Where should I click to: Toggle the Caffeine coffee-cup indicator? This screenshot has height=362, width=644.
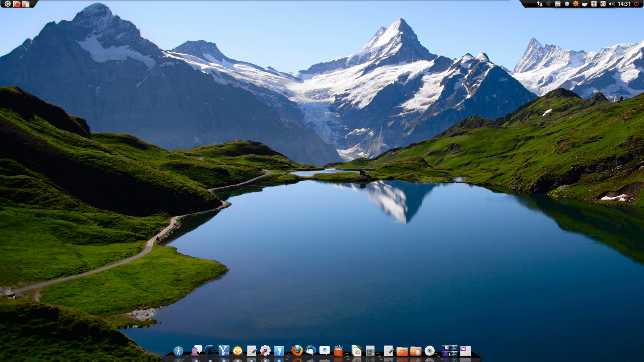coord(585,5)
